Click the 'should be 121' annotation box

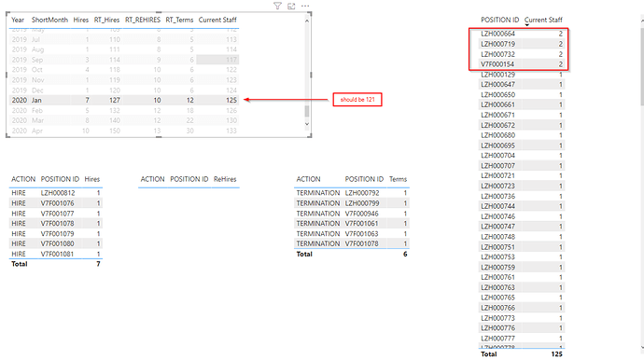click(x=357, y=100)
